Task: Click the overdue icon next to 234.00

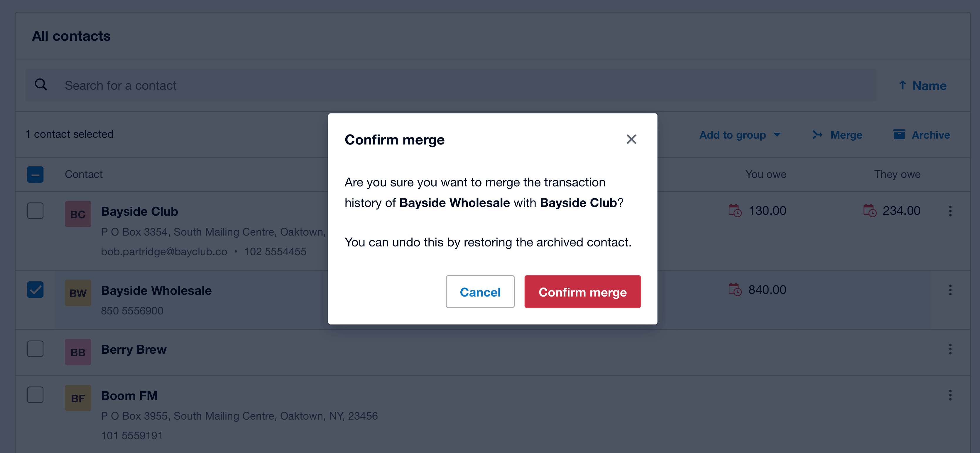Action: (870, 211)
